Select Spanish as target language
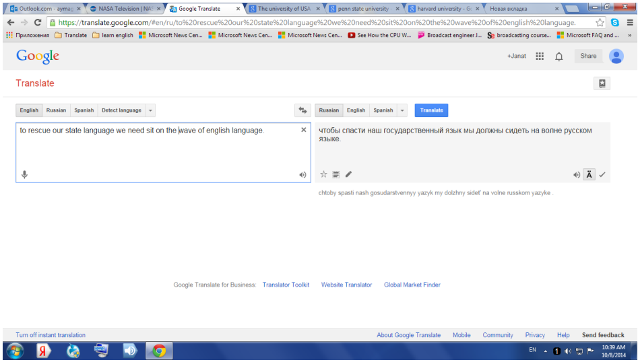638x364 pixels. coord(383,110)
